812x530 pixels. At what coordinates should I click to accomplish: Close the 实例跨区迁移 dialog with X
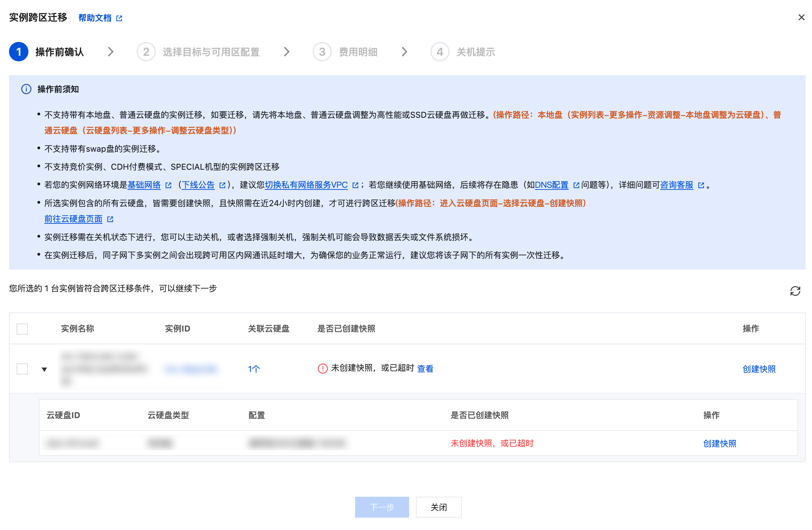coord(801,17)
